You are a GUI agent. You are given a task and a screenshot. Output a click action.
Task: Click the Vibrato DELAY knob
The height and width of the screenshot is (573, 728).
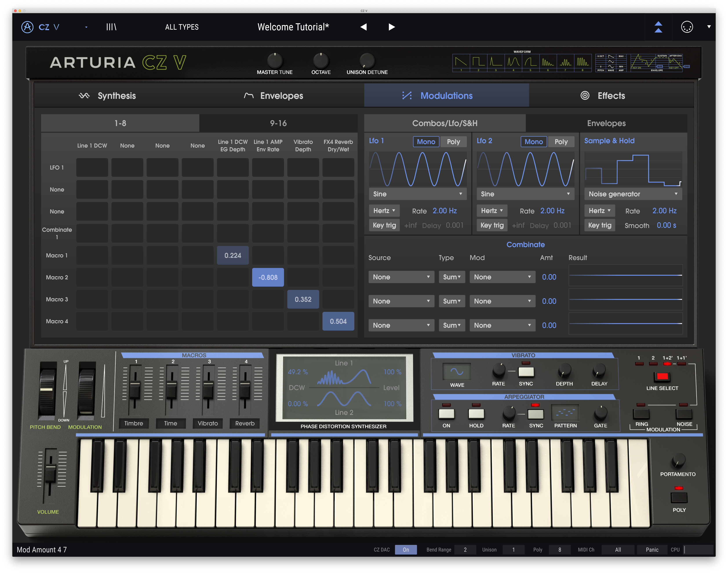coord(599,370)
